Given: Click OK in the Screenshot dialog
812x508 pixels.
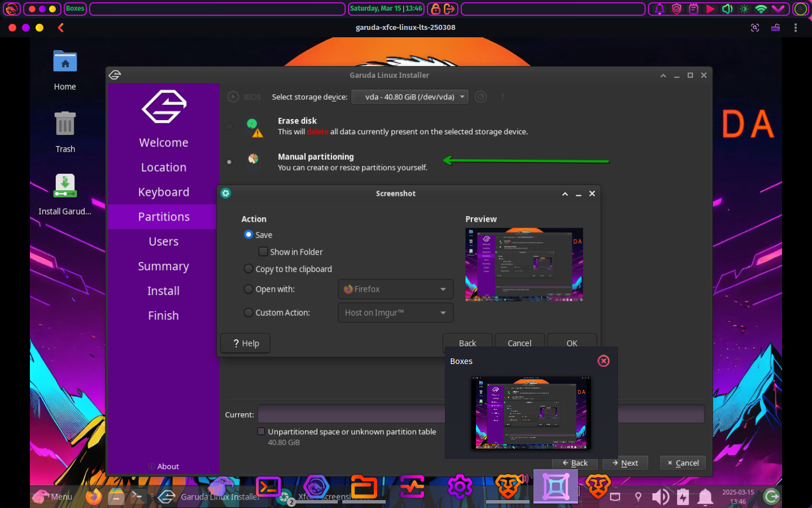Looking at the screenshot, I should [x=572, y=341].
